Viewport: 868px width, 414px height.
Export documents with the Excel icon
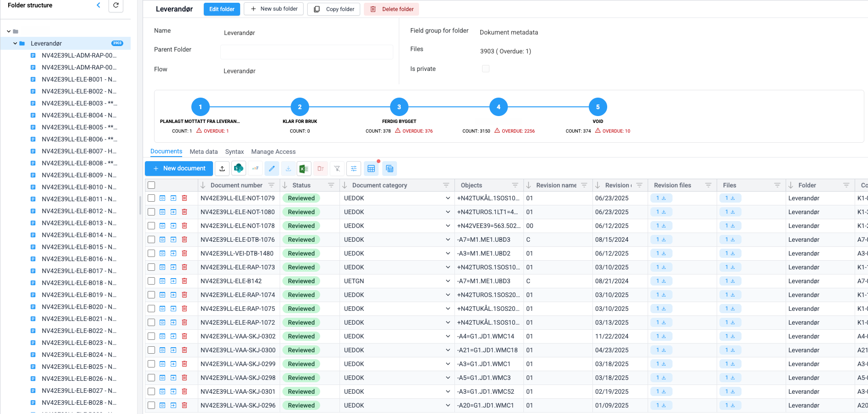pyautogui.click(x=304, y=169)
